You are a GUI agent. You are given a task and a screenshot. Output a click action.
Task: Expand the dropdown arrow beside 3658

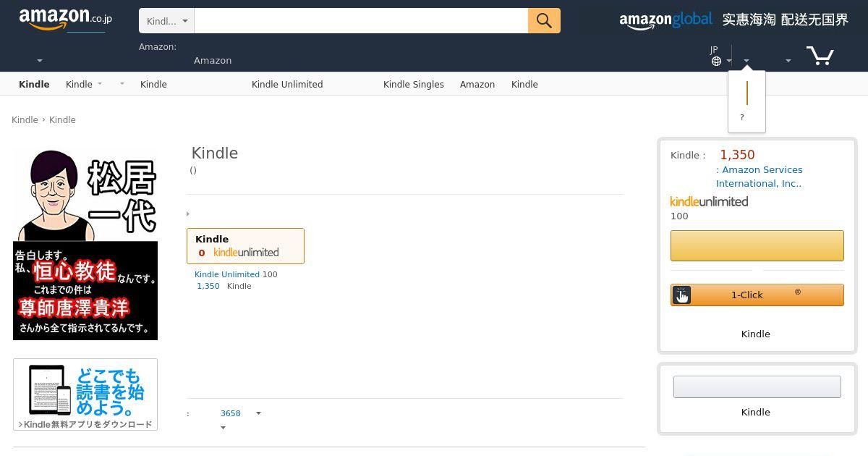tap(258, 413)
